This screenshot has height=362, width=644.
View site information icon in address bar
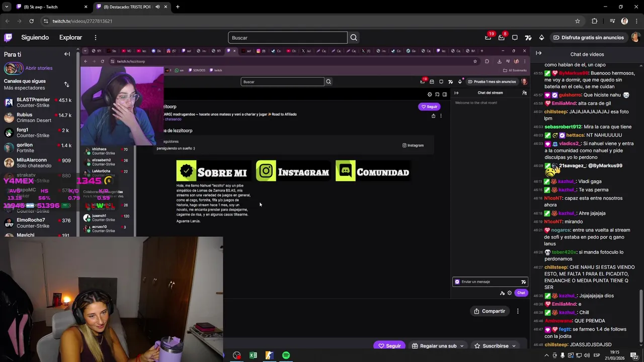pyautogui.click(x=46, y=21)
